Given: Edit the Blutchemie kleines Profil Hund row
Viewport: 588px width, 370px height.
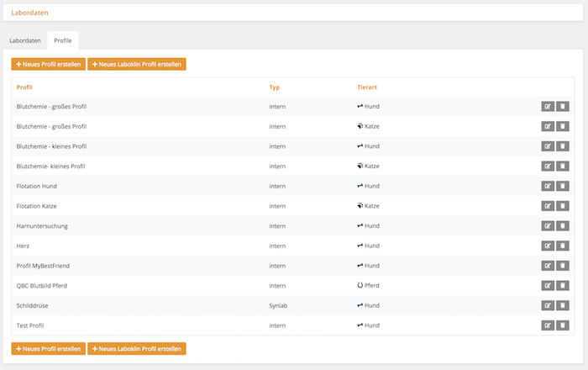Looking at the screenshot, I should click(x=548, y=146).
